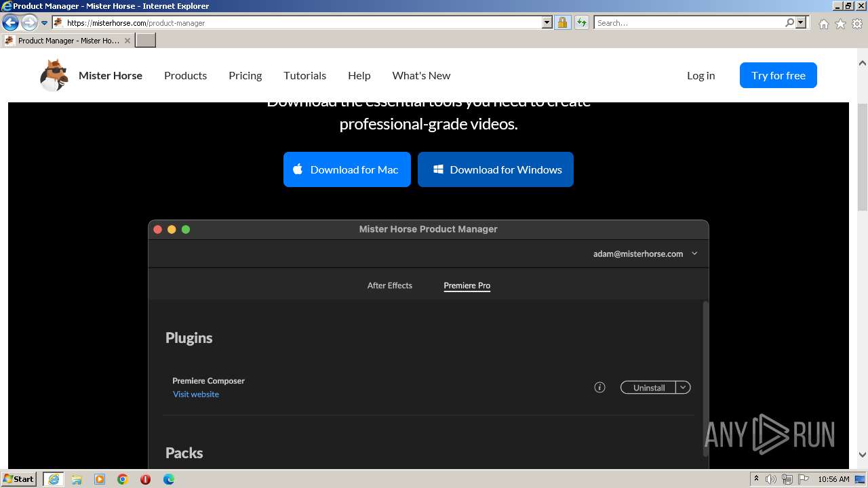Click the address bar lock security icon
Image resolution: width=868 pixels, height=488 pixels.
tap(562, 23)
